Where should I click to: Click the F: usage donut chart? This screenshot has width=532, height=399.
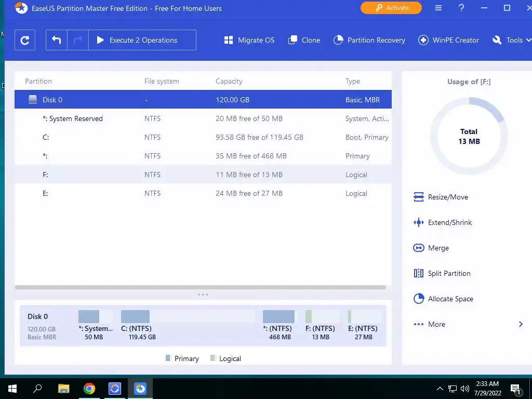tap(469, 136)
